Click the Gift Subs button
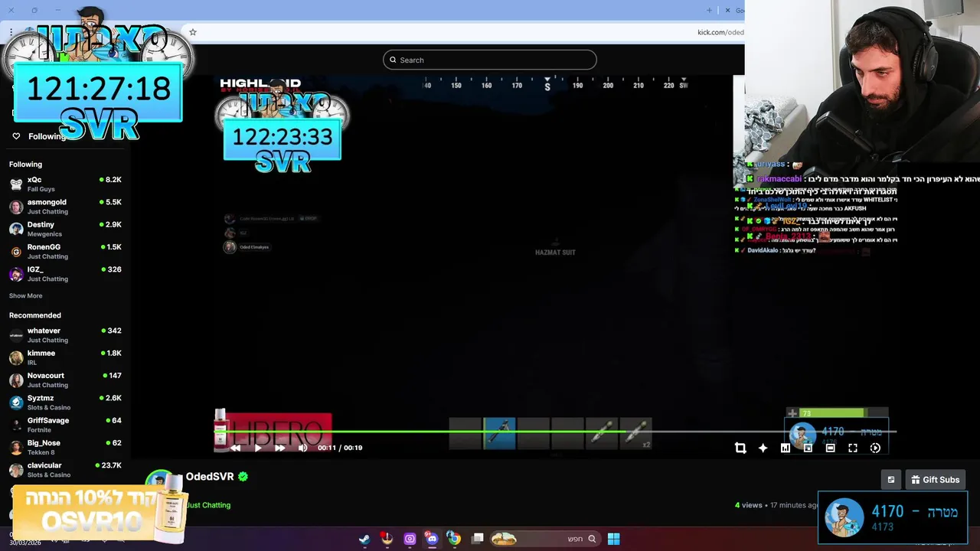The image size is (980, 551). pyautogui.click(x=935, y=480)
